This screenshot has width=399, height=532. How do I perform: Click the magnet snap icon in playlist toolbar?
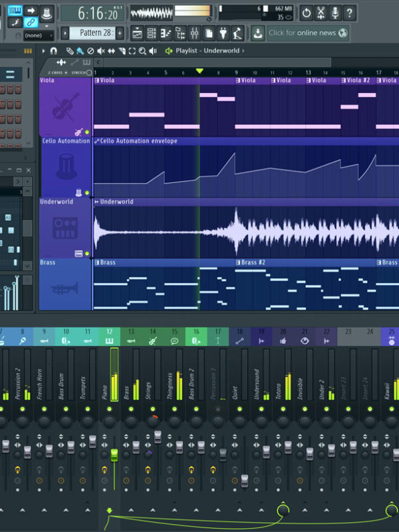(54, 51)
